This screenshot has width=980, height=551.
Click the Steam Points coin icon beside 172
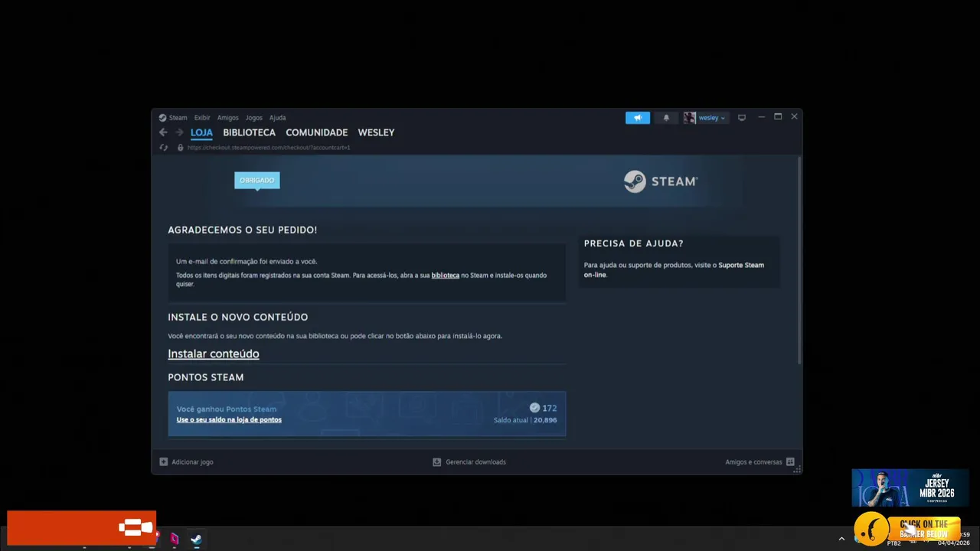click(x=534, y=408)
